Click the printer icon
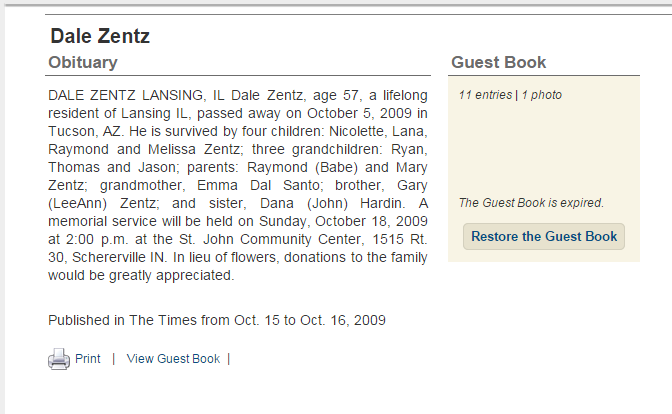Viewport: 672px width, 414px height. (x=59, y=359)
